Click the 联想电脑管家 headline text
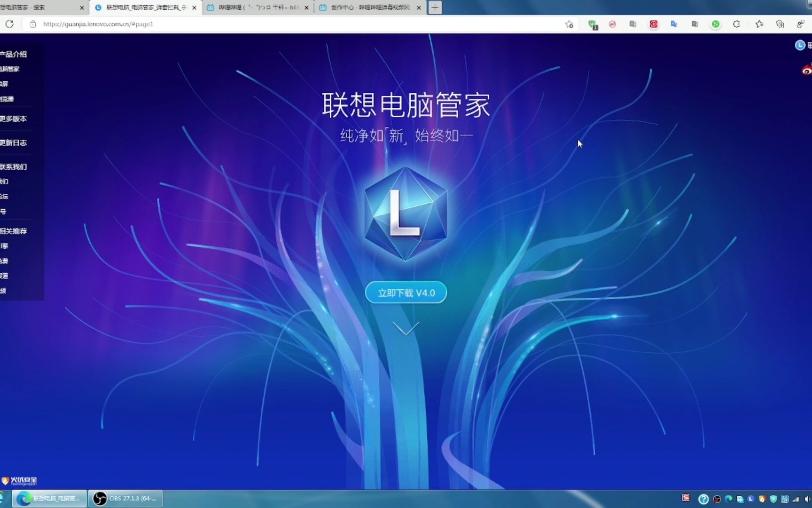The width and height of the screenshot is (812, 508). point(406,104)
